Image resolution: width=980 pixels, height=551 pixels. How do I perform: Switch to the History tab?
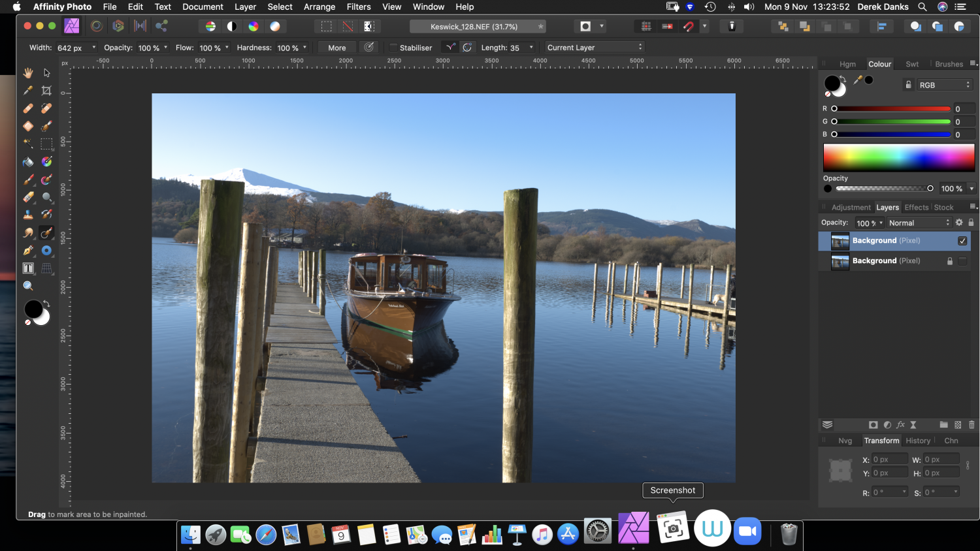point(917,441)
